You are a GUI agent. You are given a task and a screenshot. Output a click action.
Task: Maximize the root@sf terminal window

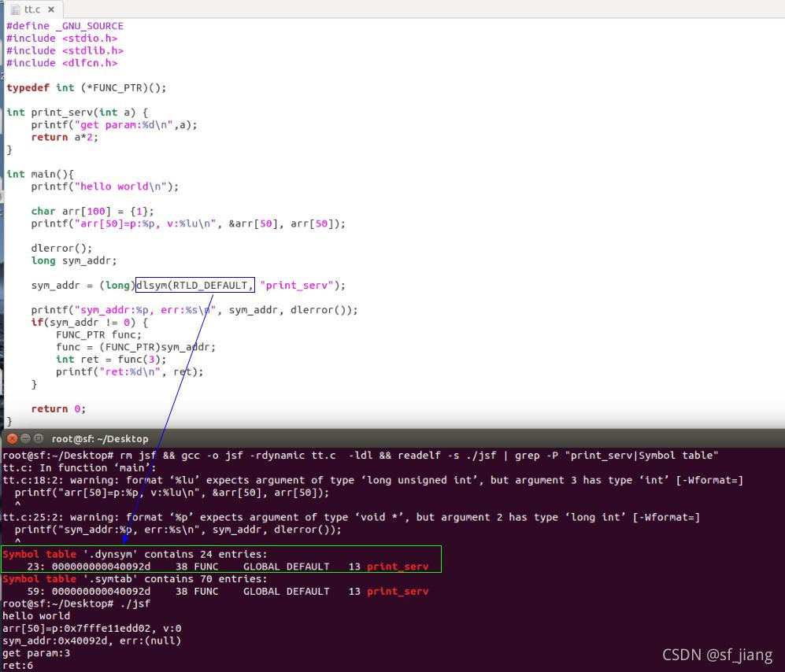[x=38, y=439]
